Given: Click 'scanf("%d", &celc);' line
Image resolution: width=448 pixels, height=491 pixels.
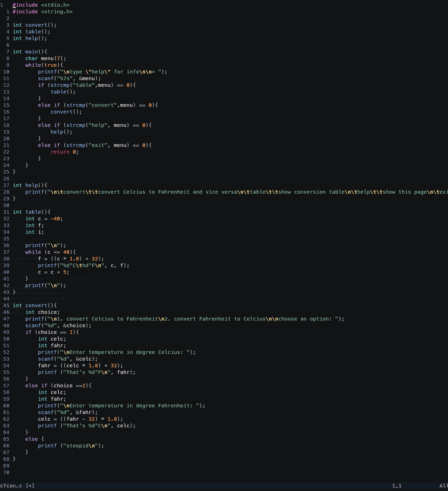Looking at the screenshot, I should 68,359.
